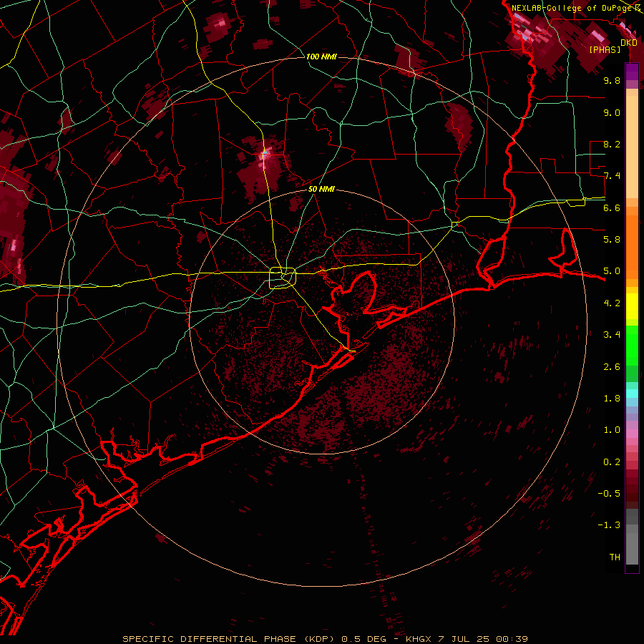This screenshot has width=644, height=644.
Task: Click the 7.4 color scale value
Action: [612, 176]
